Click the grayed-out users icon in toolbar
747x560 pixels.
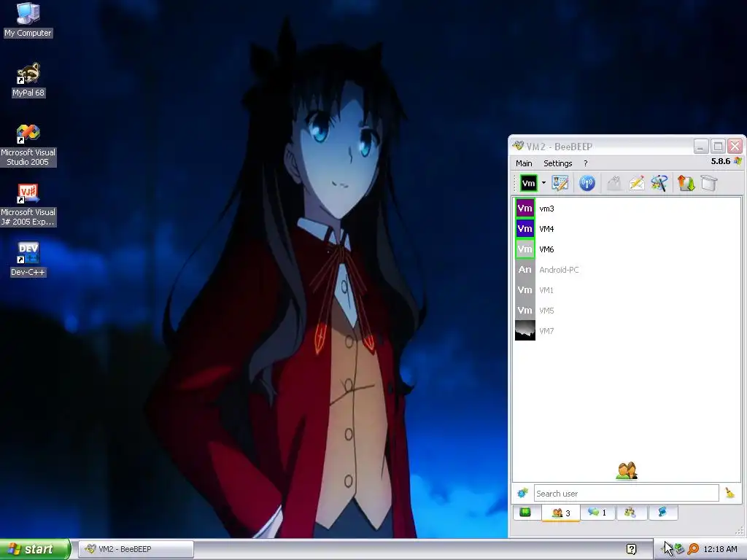click(614, 183)
